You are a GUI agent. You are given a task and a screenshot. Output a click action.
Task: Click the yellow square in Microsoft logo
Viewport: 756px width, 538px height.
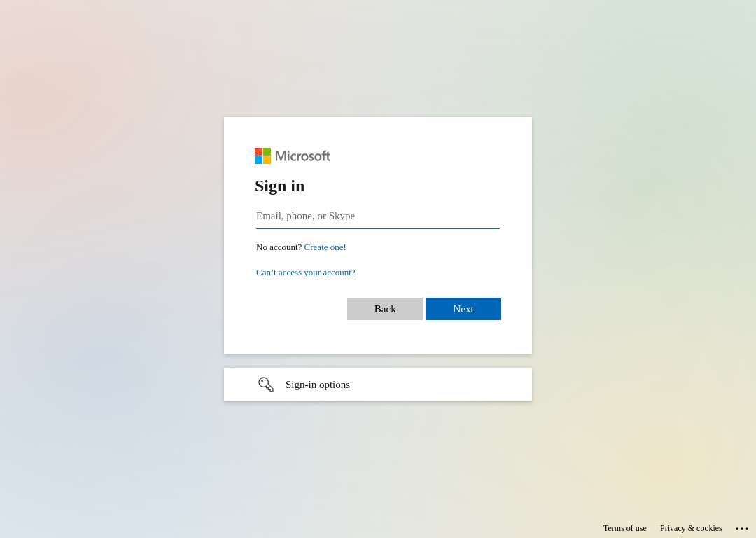point(267,160)
